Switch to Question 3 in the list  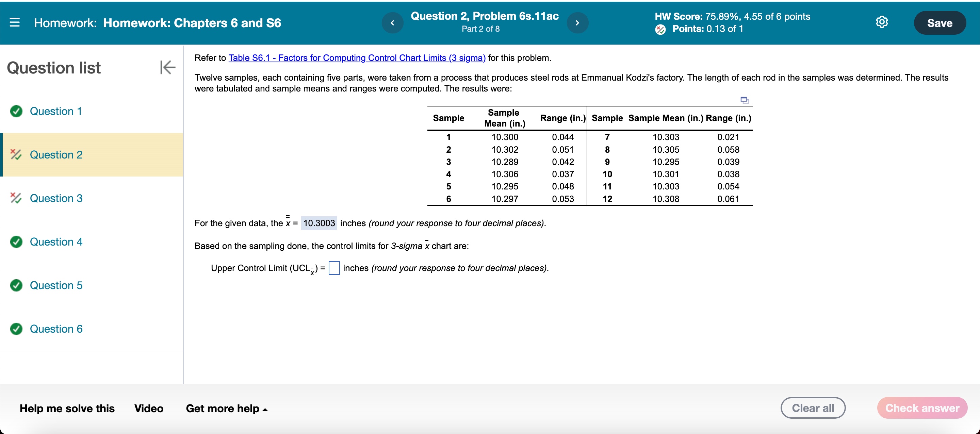coord(56,198)
